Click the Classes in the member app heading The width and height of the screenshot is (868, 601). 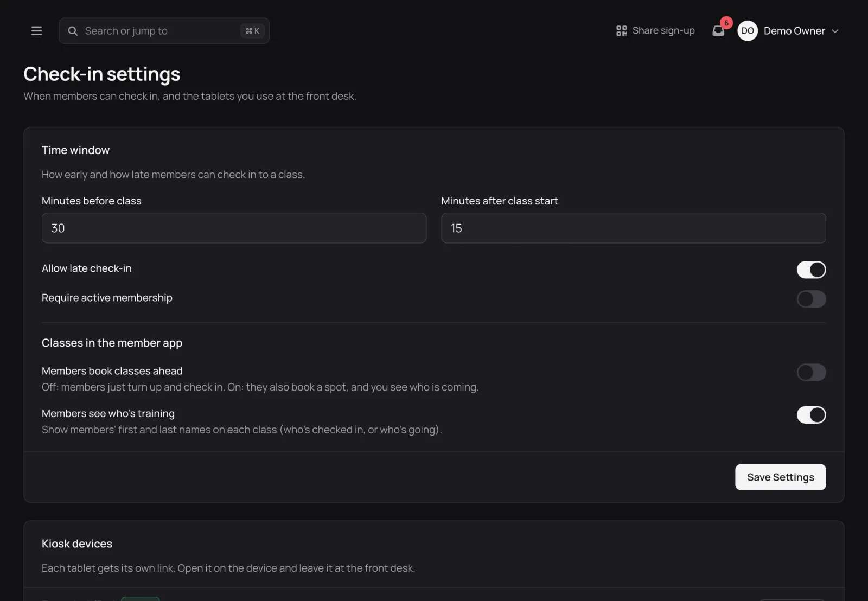point(112,343)
